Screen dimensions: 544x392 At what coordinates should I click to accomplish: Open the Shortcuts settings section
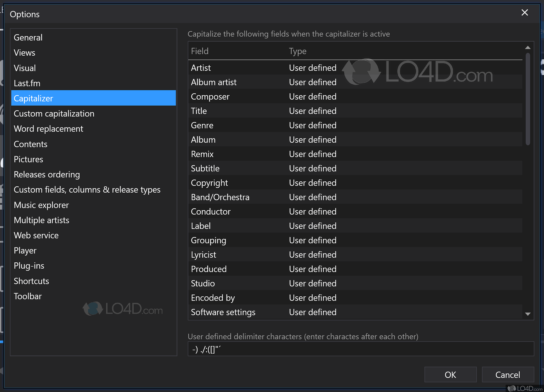tap(31, 281)
